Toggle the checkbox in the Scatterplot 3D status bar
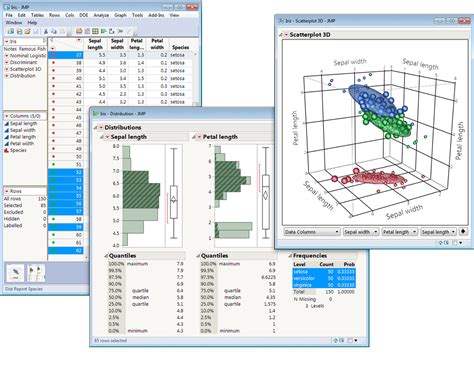 455,243
